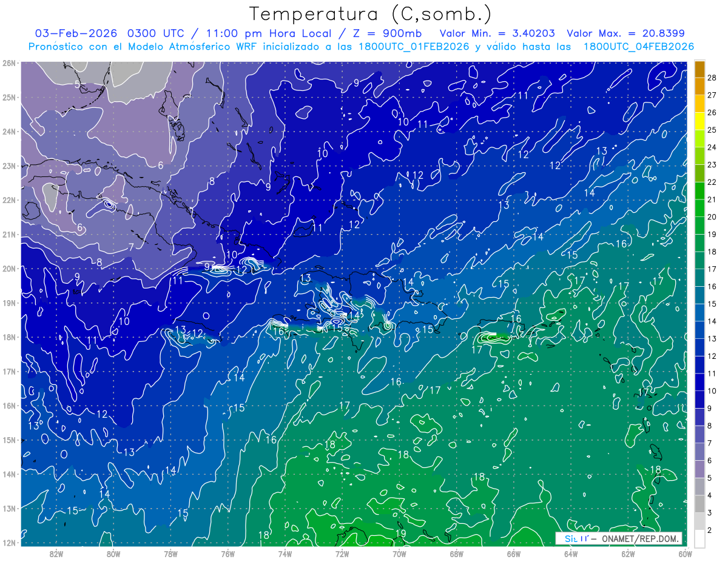Click the colorbar scale label '28'
This screenshot has width=728, height=562.
tap(712, 78)
